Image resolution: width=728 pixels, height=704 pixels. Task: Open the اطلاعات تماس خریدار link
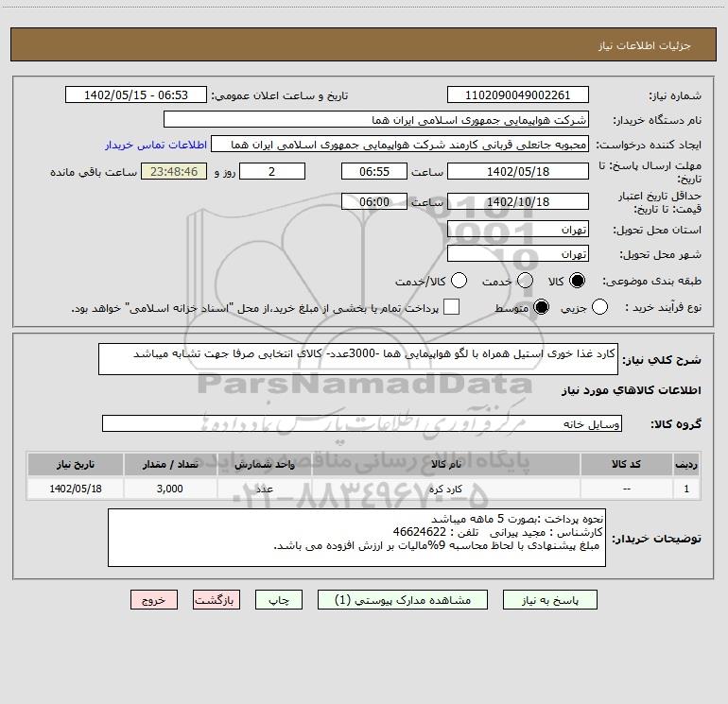pos(156,145)
